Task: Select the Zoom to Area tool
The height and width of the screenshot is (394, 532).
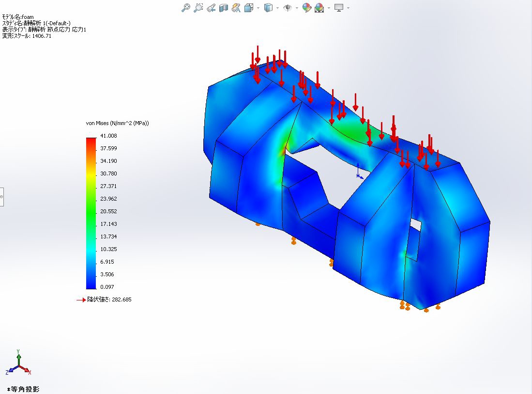Action: tap(198, 8)
